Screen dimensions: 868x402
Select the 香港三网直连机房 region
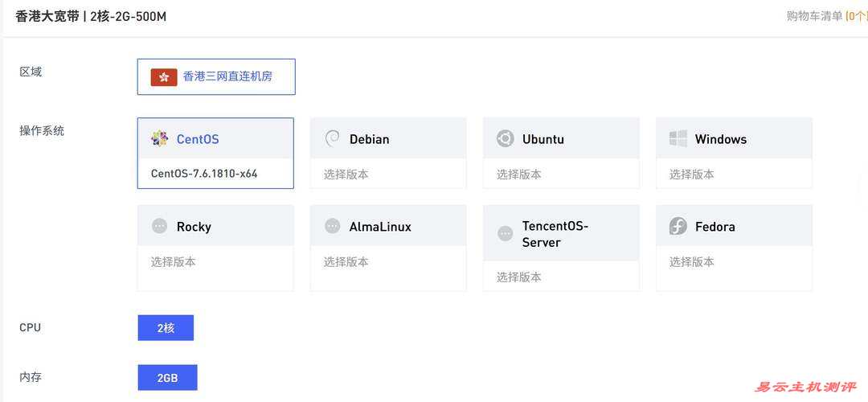click(x=216, y=77)
